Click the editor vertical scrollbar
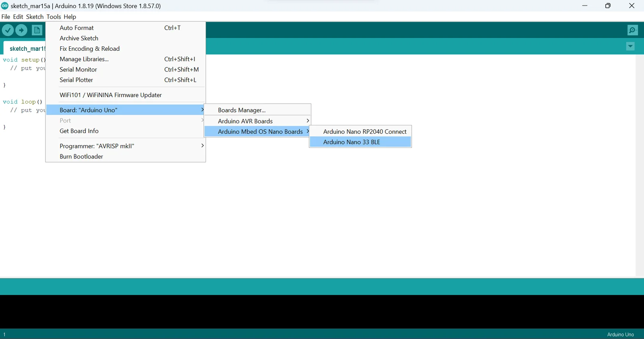 [640, 166]
